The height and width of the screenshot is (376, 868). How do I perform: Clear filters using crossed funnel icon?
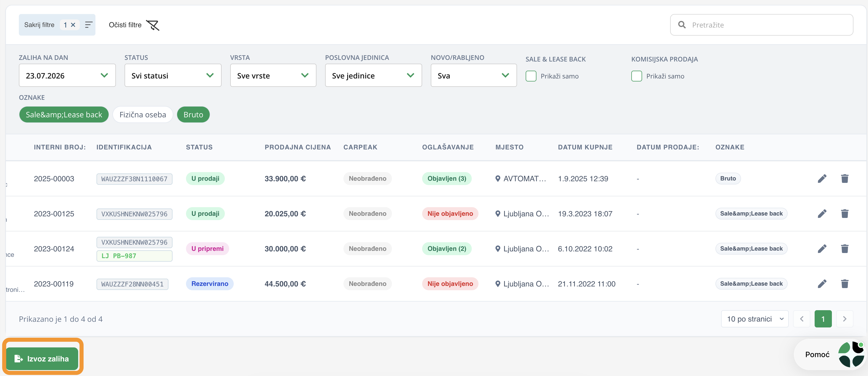click(x=153, y=25)
